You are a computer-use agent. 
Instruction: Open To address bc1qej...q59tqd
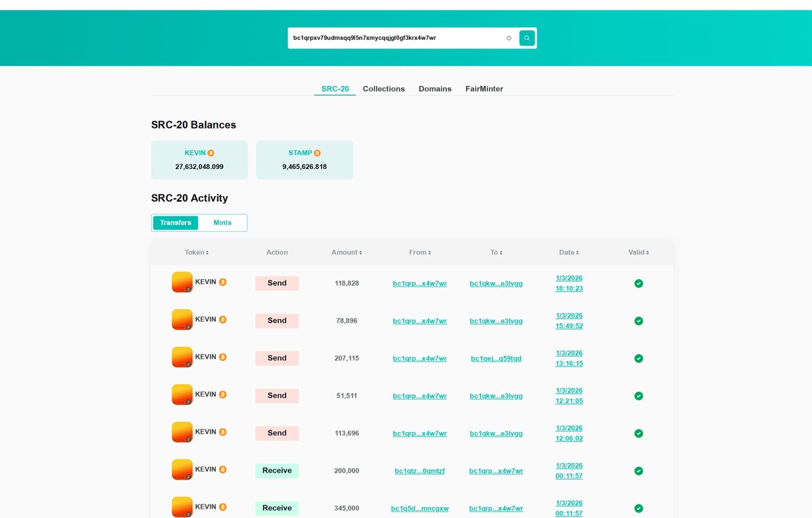point(496,358)
